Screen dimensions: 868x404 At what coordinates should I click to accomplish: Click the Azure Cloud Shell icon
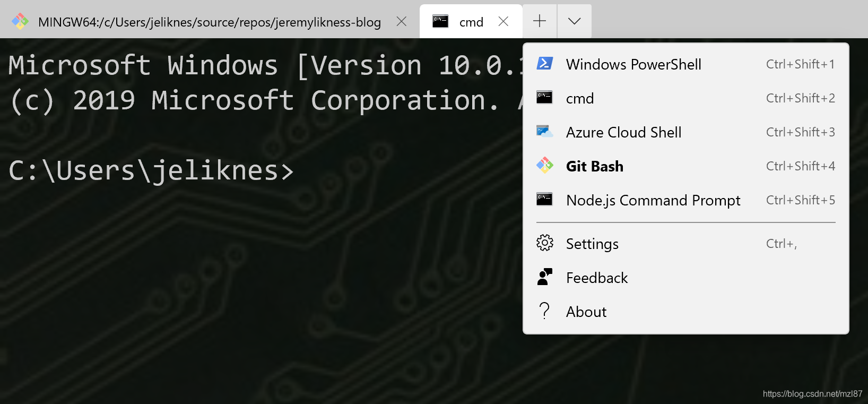point(544,131)
